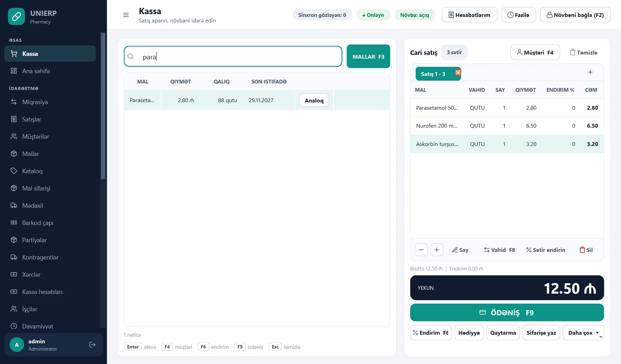Click the Fasilə break button
The height and width of the screenshot is (364, 621).
click(x=519, y=15)
